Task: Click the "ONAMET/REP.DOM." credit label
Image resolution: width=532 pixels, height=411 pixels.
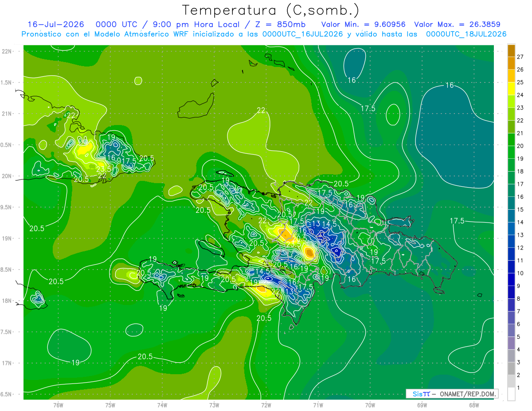Action: [x=469, y=394]
